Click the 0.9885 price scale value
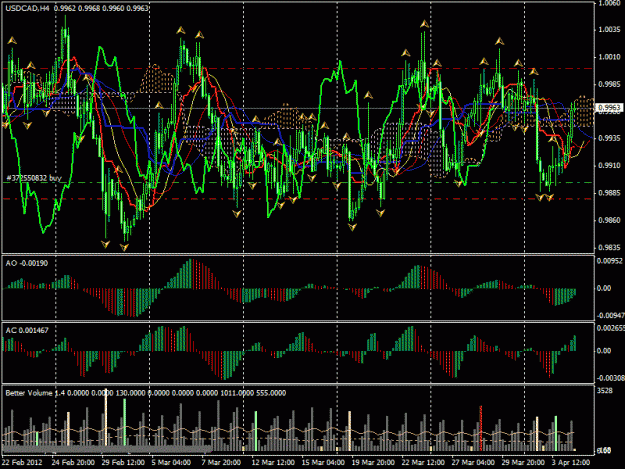The width and height of the screenshot is (625, 469). click(x=609, y=193)
